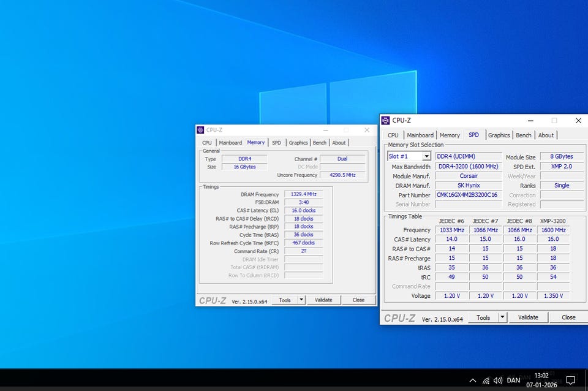The width and height of the screenshot is (588, 391).
Task: Select the Bench tab in the SPD window
Action: pyautogui.click(x=524, y=135)
